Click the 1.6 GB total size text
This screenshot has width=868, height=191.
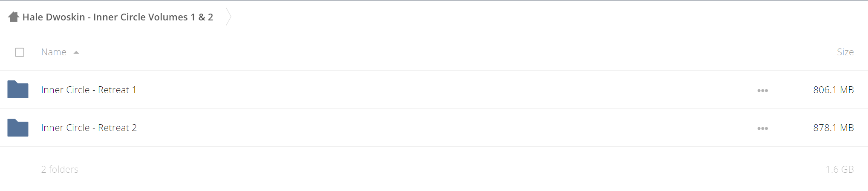pos(840,169)
